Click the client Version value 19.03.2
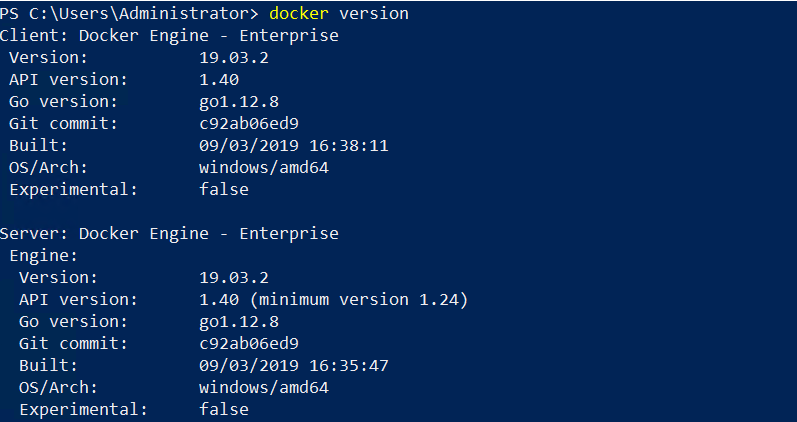 tap(234, 57)
